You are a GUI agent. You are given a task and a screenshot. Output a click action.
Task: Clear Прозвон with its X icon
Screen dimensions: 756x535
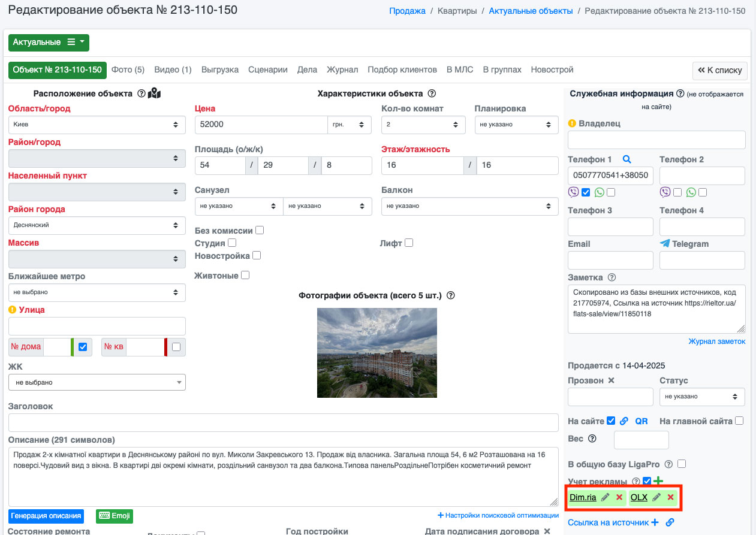pos(611,380)
